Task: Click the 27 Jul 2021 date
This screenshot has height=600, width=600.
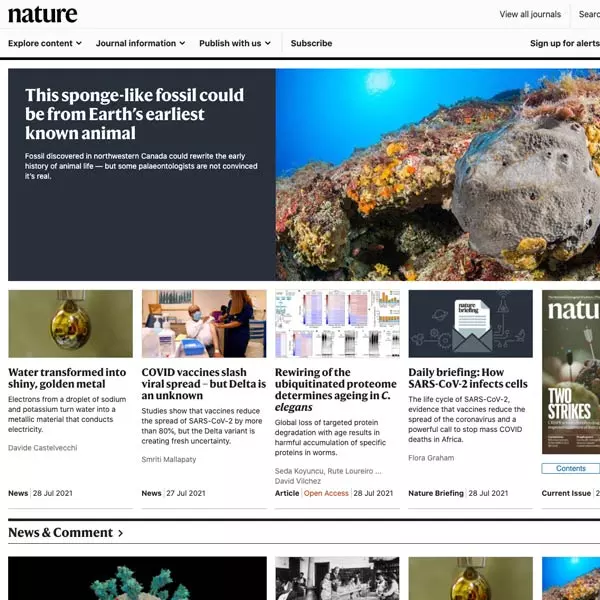Action: pos(186,493)
